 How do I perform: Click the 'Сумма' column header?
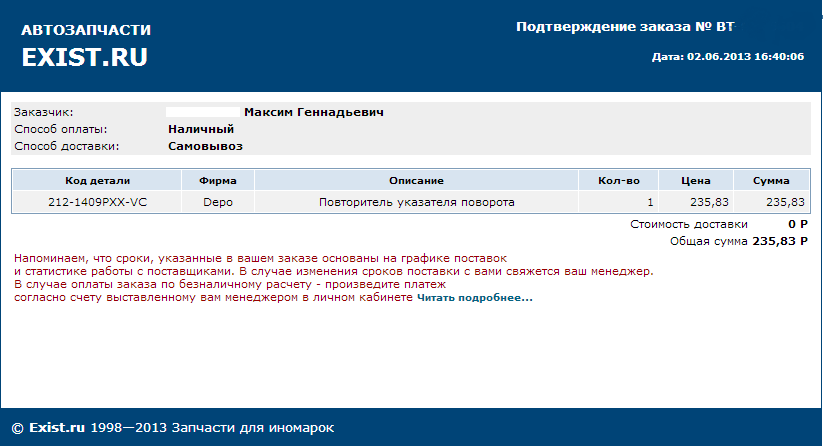[771, 181]
